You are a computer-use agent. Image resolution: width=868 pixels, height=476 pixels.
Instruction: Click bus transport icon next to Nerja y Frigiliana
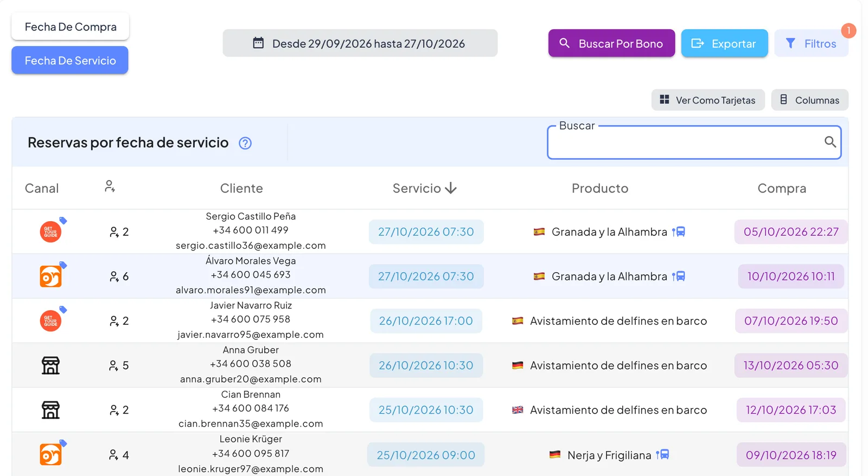[x=662, y=455]
